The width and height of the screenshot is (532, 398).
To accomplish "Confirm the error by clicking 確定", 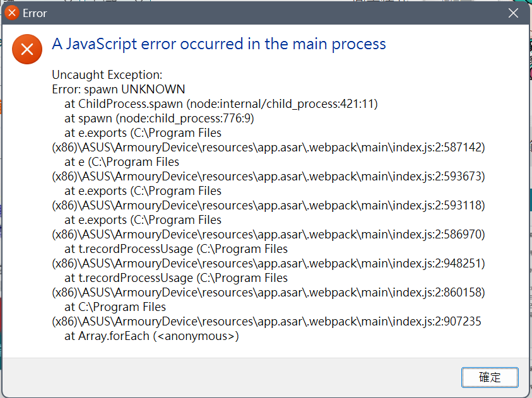I will coord(490,377).
